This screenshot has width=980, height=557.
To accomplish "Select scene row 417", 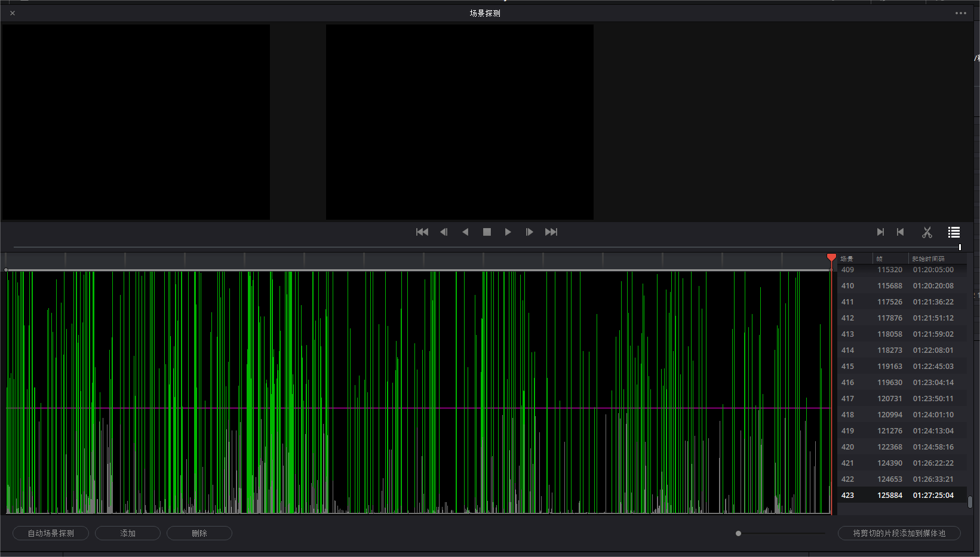I will pos(902,399).
